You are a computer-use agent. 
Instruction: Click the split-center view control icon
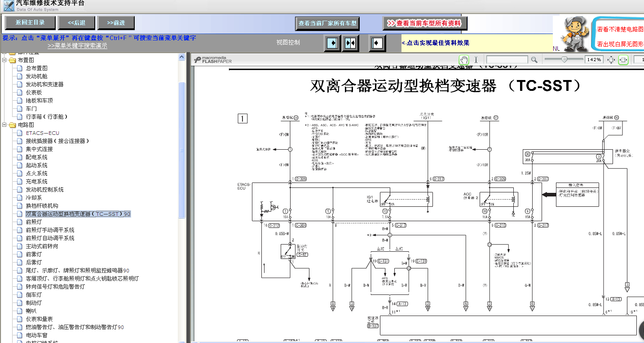tap(351, 43)
